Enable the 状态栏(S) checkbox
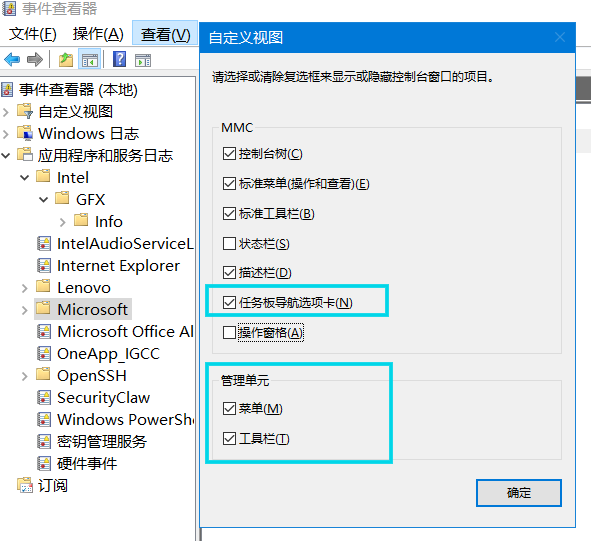The height and width of the screenshot is (541, 591). click(x=229, y=244)
